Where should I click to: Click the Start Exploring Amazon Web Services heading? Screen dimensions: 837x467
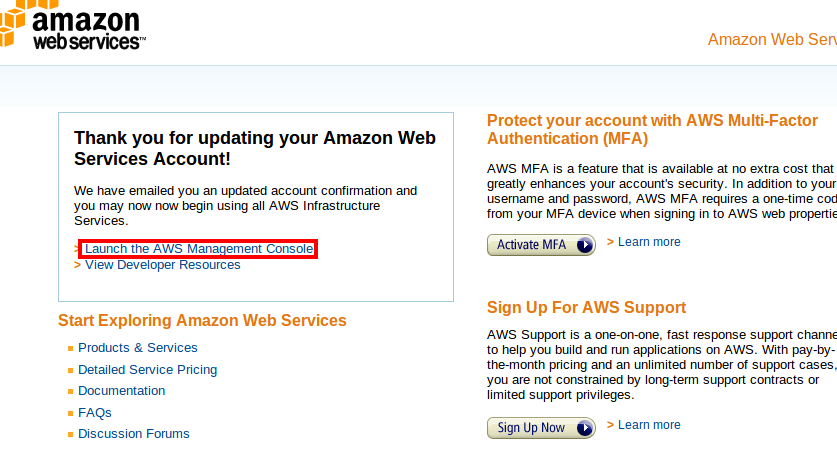coord(202,320)
